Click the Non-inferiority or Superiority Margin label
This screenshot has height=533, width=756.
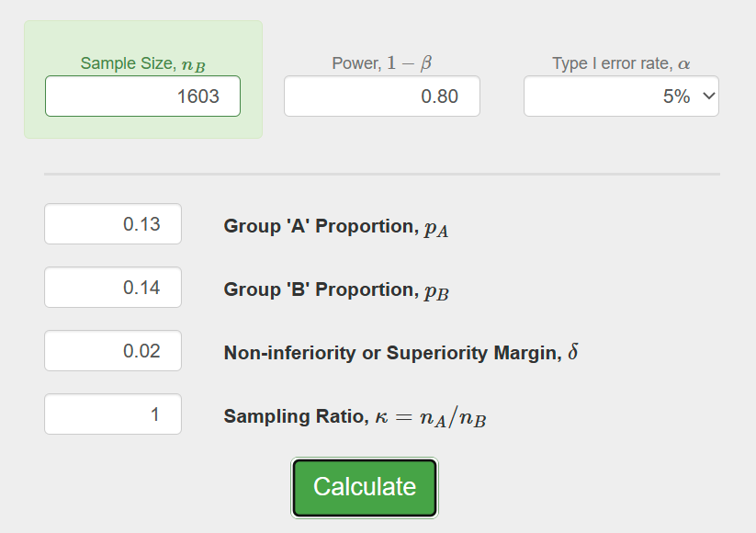392,353
